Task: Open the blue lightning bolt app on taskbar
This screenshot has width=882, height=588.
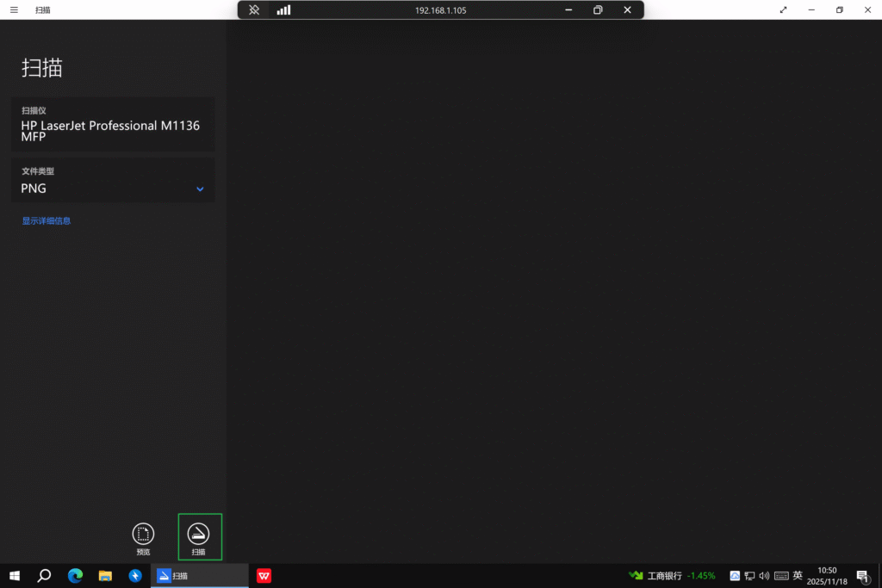Action: pos(135,576)
